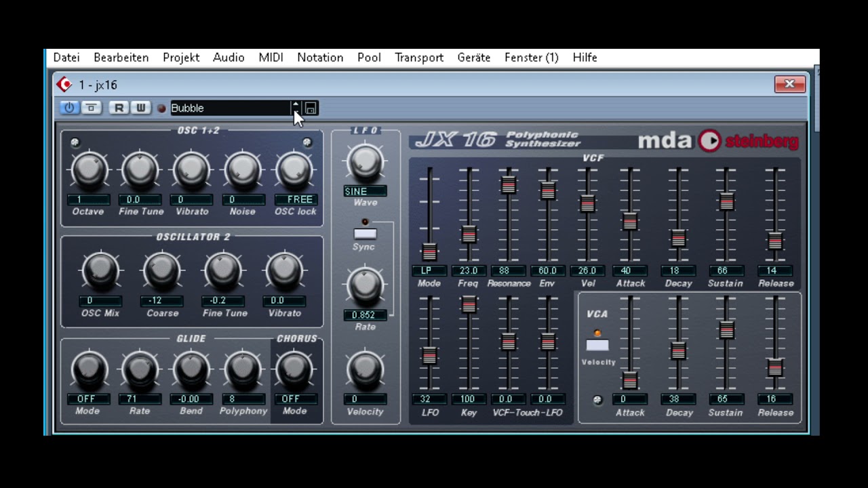Click the Oscillator 2 Vibrato knob

click(285, 270)
